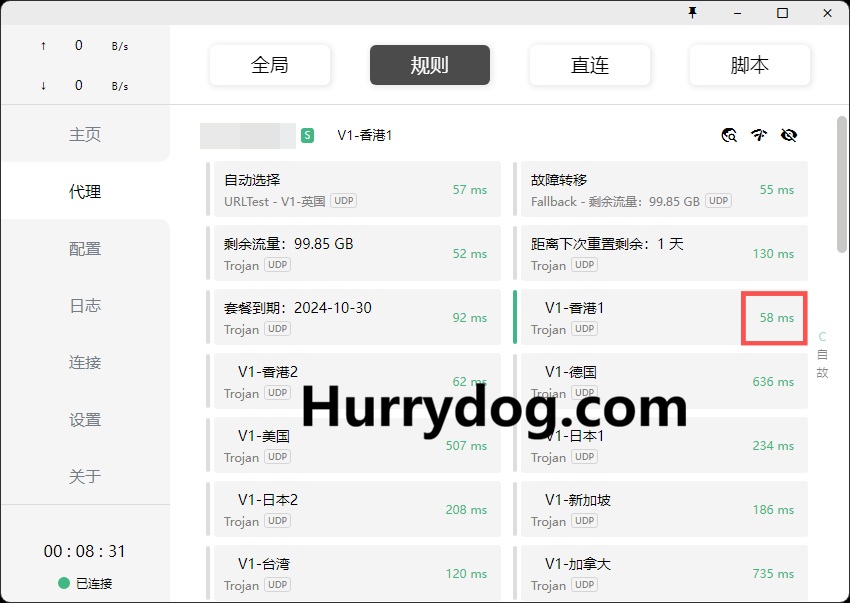Screen dimensions: 850x603
Task: Click the download speed arrow indicator
Action: point(43,86)
